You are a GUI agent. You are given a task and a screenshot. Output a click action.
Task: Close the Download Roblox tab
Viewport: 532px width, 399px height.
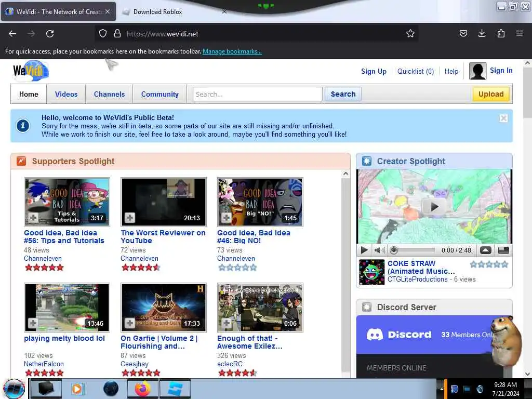click(224, 11)
